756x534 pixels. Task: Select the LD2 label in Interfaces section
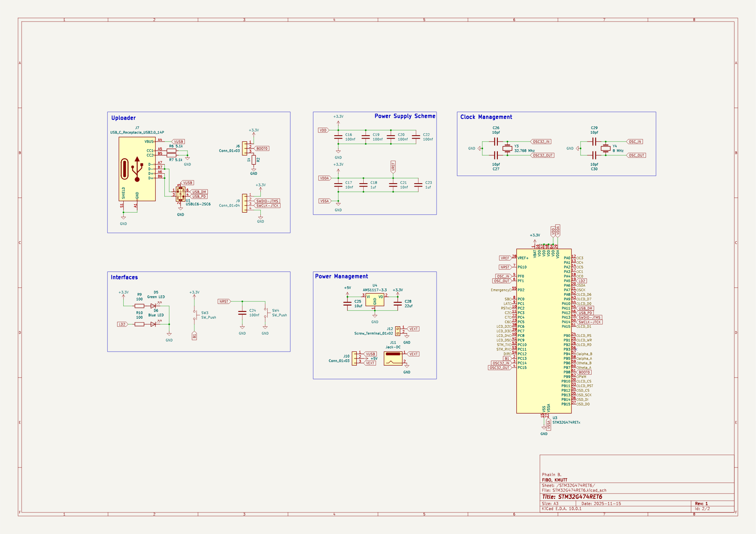click(x=122, y=324)
